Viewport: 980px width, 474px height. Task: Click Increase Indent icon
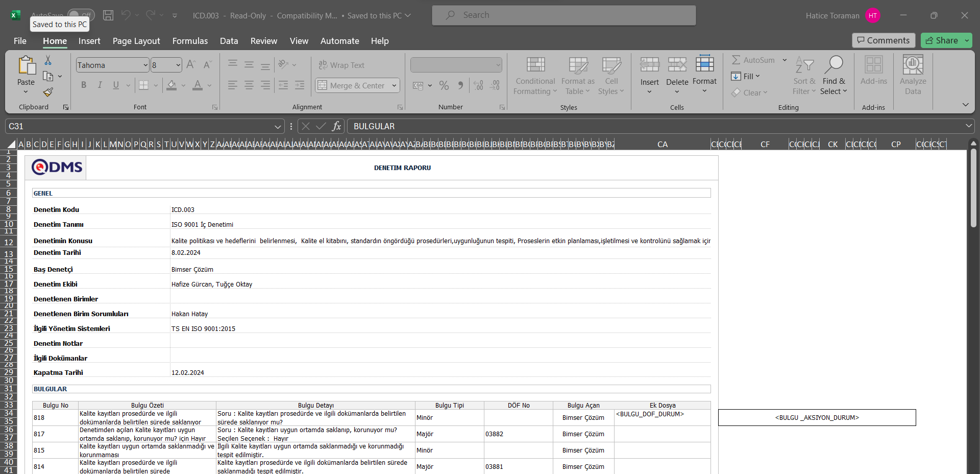pos(300,85)
